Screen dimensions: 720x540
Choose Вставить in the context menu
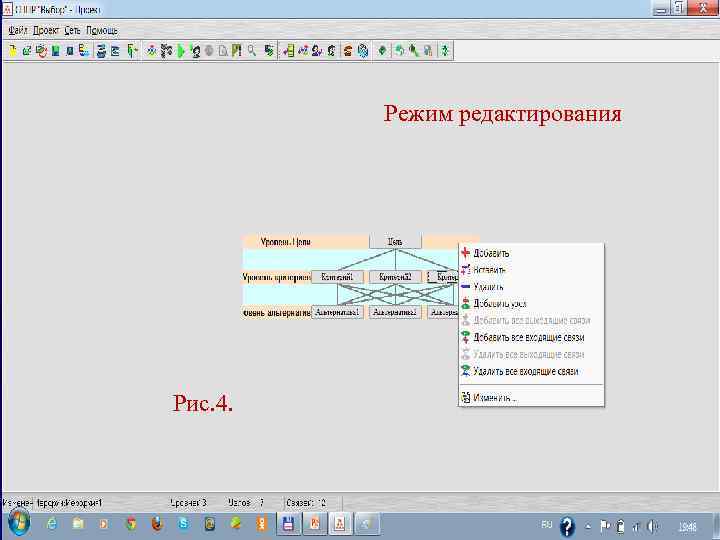pos(531,270)
